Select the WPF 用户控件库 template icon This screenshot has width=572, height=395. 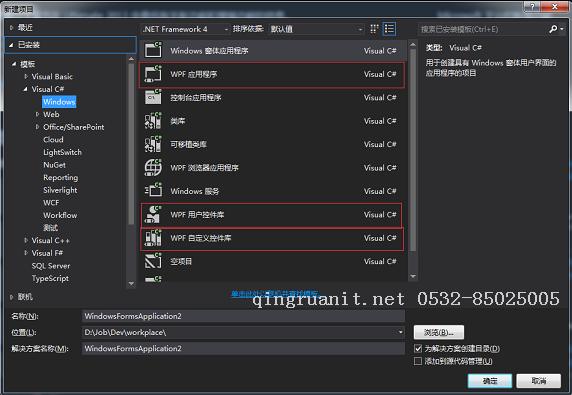[153, 214]
